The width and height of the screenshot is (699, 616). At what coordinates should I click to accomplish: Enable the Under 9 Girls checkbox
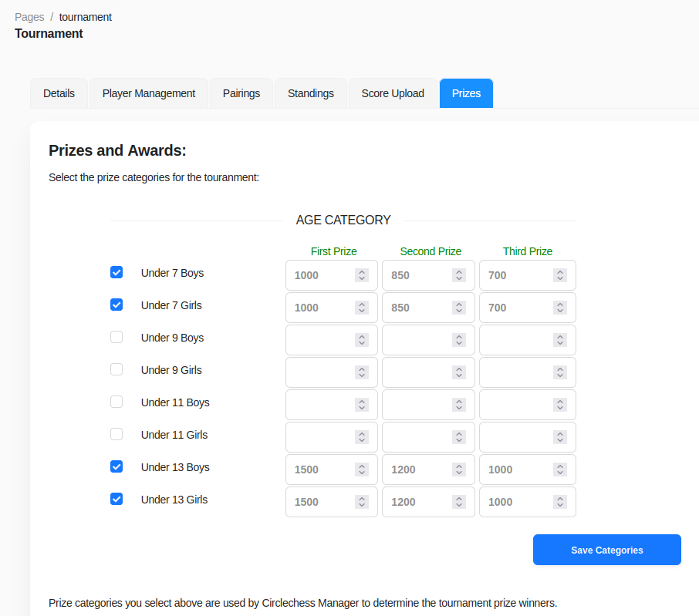(117, 369)
